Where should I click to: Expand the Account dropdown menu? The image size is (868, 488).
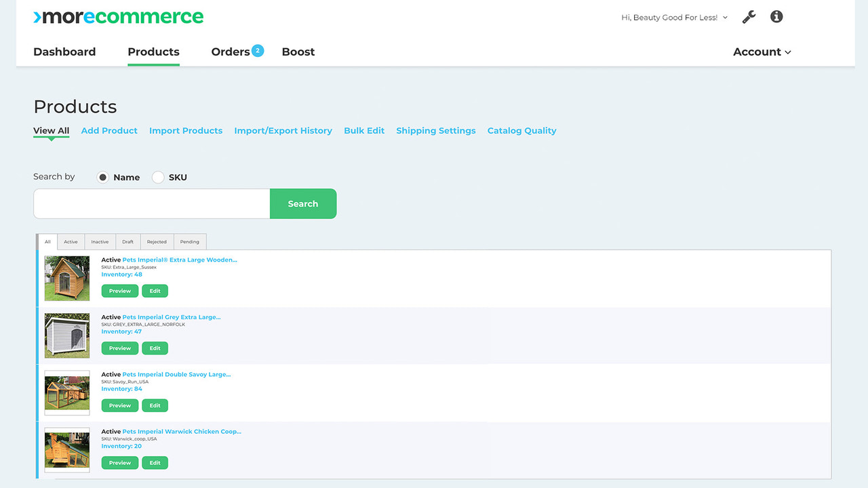tap(761, 52)
